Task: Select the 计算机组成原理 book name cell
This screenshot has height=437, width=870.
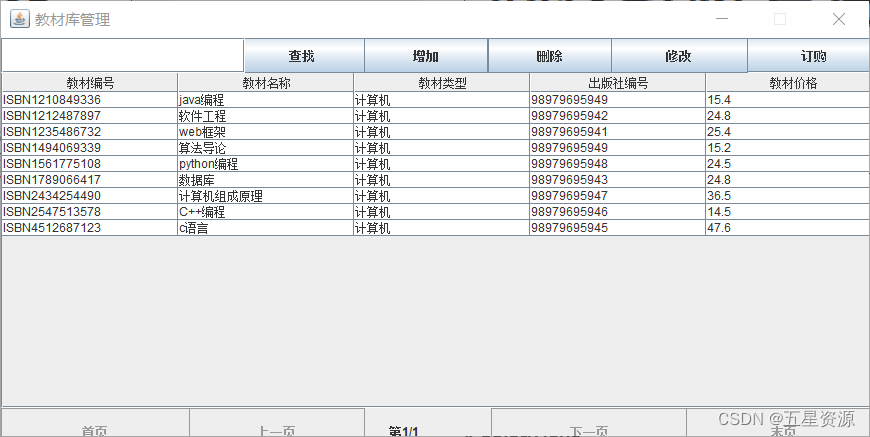Action: (x=266, y=196)
